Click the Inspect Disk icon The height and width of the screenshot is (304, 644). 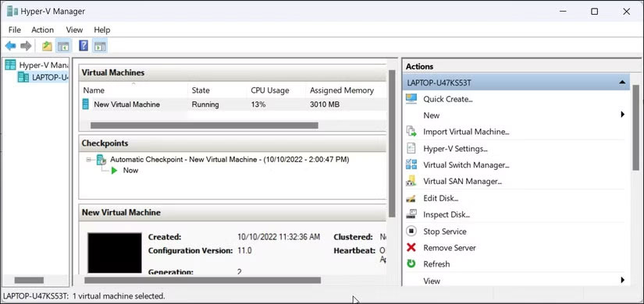pyautogui.click(x=411, y=214)
